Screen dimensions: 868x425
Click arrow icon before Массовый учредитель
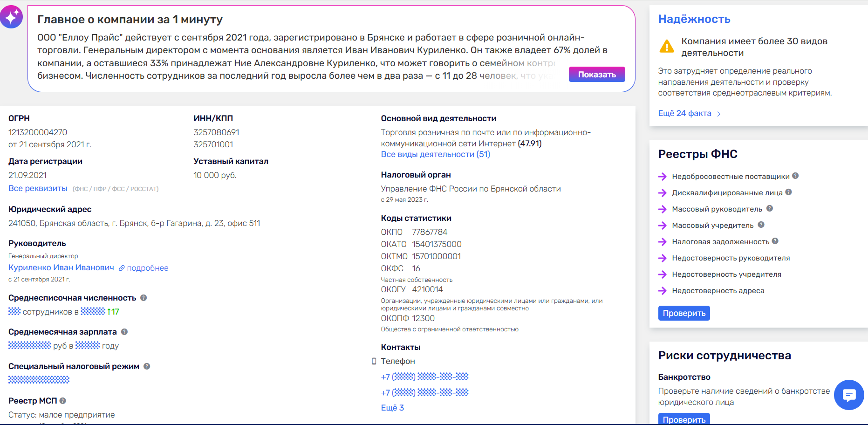(x=663, y=226)
